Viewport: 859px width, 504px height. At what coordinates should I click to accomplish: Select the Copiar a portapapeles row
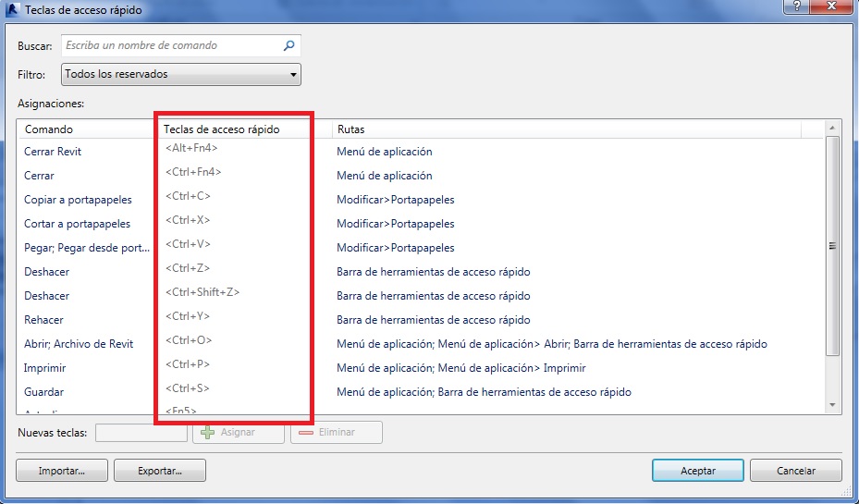(78, 200)
